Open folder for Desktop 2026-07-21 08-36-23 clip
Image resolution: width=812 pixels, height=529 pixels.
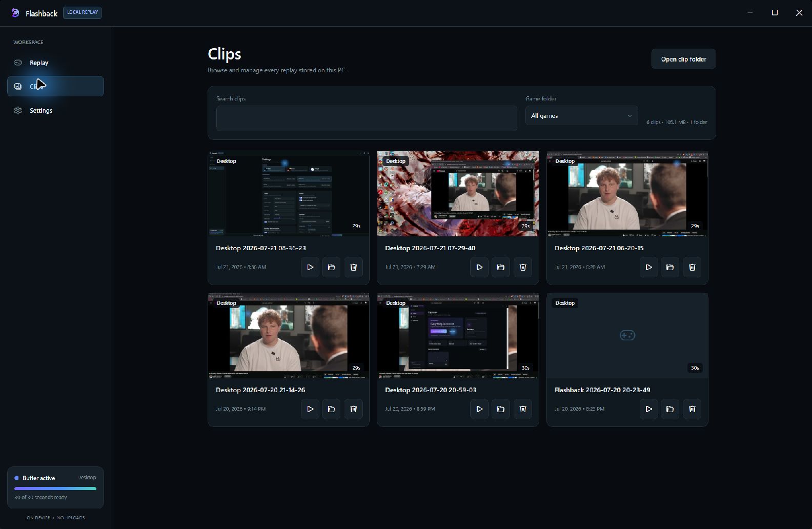point(331,267)
